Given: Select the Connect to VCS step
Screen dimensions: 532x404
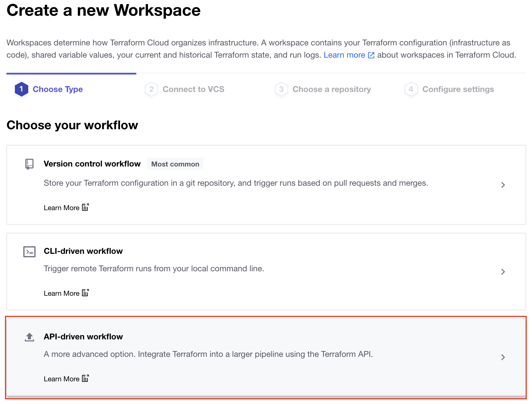Looking at the screenshot, I should tap(193, 89).
